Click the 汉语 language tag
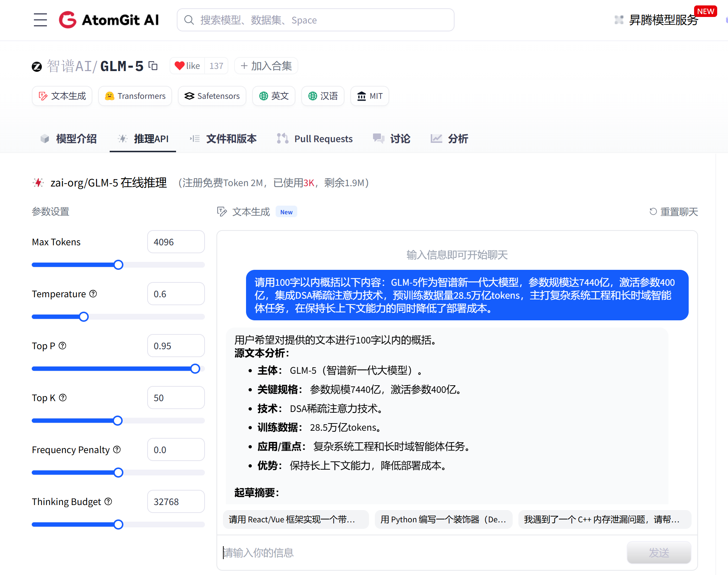This screenshot has height=575, width=728. (x=323, y=96)
